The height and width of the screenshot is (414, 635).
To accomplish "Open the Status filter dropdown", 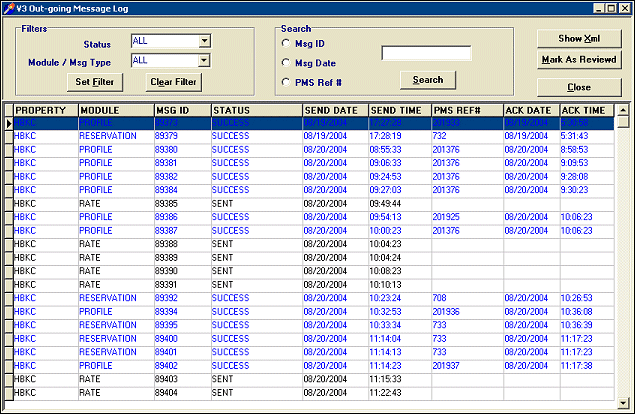I will click(204, 42).
